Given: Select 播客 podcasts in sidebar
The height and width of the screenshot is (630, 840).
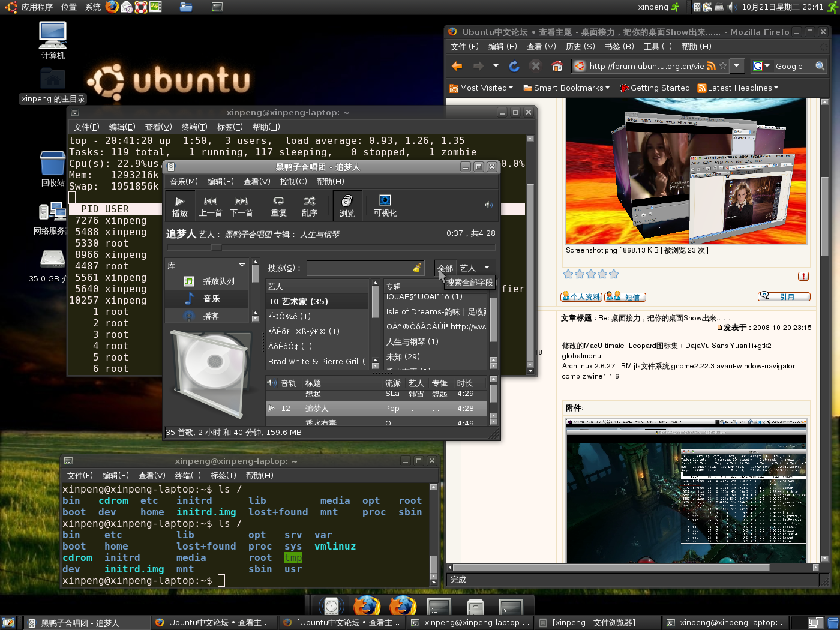Looking at the screenshot, I should (x=207, y=316).
